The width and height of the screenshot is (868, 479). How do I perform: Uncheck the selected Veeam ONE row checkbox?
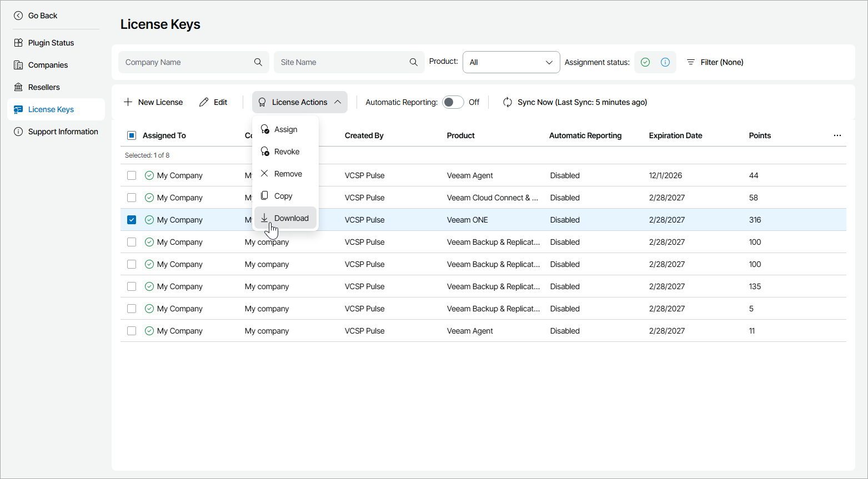click(132, 220)
